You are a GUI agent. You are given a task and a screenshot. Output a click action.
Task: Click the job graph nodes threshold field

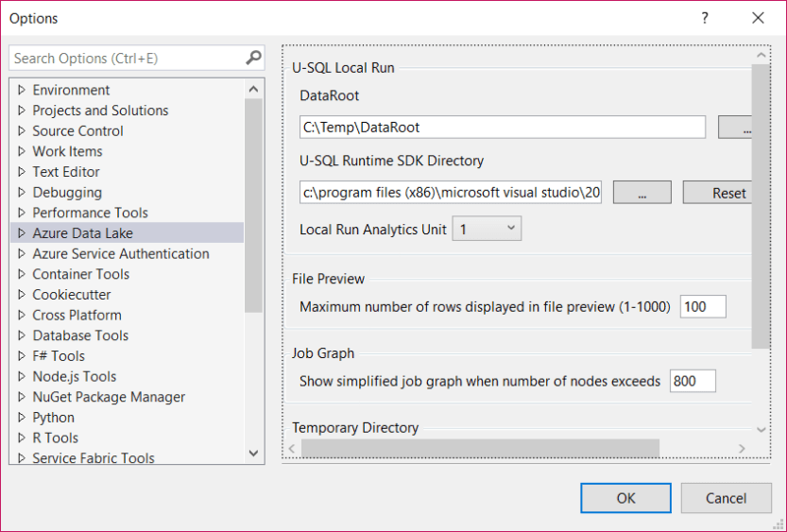click(x=693, y=381)
